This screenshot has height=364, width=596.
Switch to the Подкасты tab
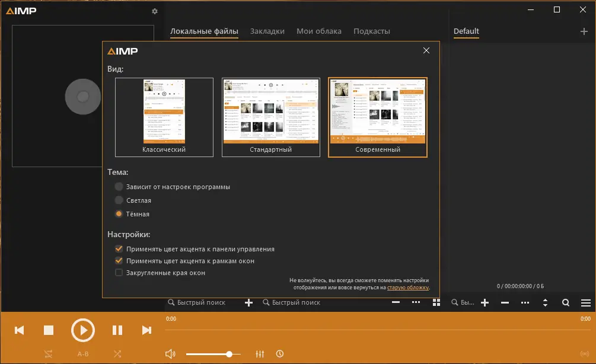point(372,31)
